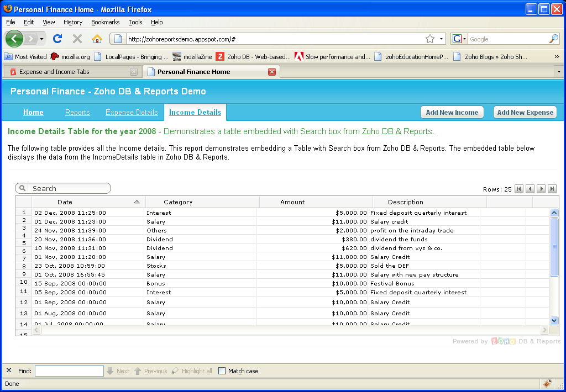The height and width of the screenshot is (392, 566).
Task: Open the Expense Details link
Action: tap(132, 112)
